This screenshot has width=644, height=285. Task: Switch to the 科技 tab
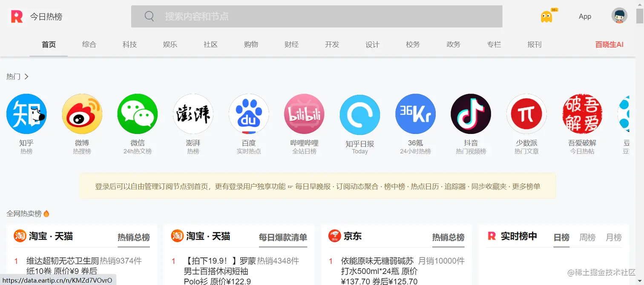coord(129,44)
